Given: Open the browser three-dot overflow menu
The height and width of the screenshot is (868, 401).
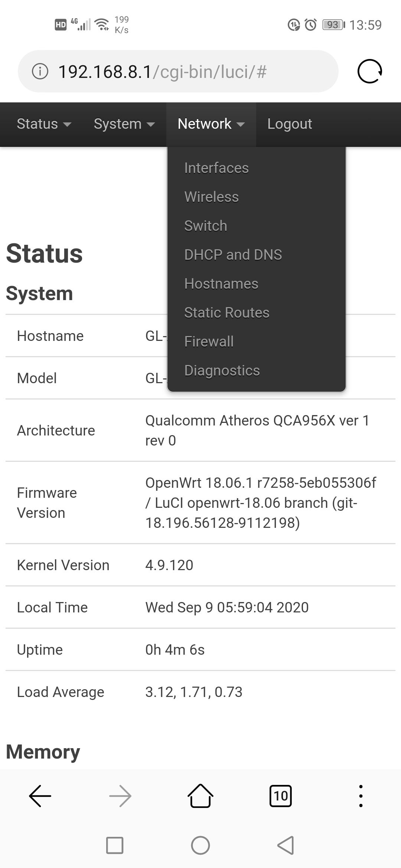Looking at the screenshot, I should (x=361, y=796).
